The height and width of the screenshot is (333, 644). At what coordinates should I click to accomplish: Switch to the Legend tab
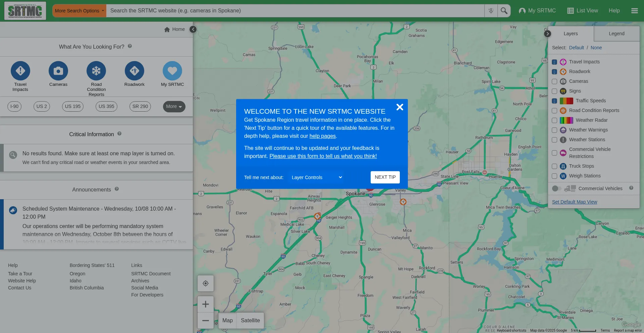click(616, 34)
